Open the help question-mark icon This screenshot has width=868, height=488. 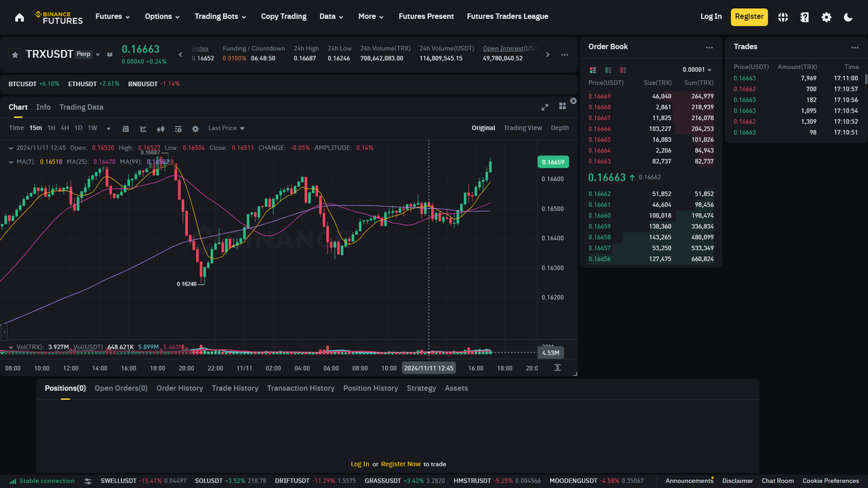804,17
